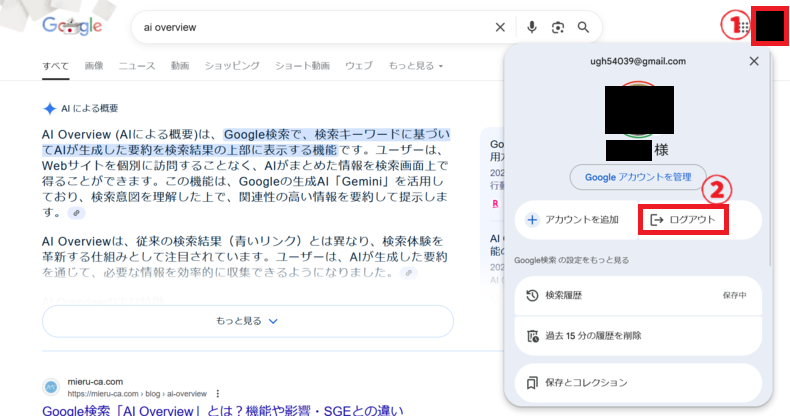Click 'Google検索 の設定をもっと見る' text
The height and width of the screenshot is (416, 790).
(x=571, y=260)
